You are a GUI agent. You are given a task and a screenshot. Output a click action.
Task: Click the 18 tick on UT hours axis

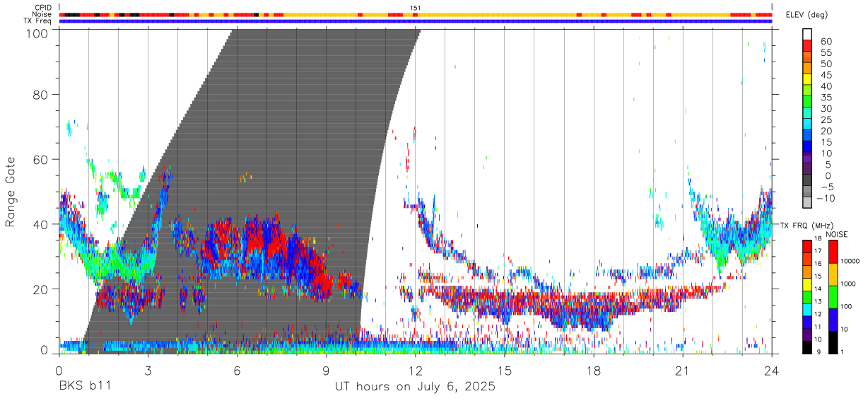594,370
